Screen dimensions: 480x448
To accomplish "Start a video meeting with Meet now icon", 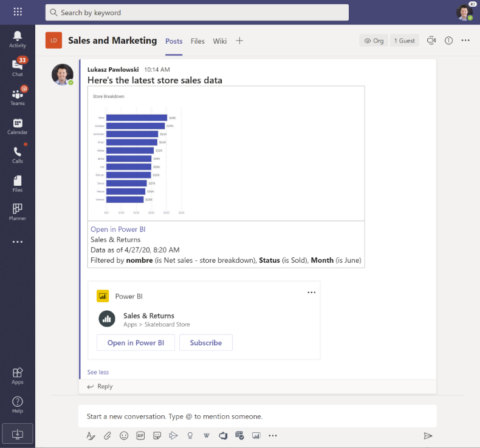I will (431, 41).
